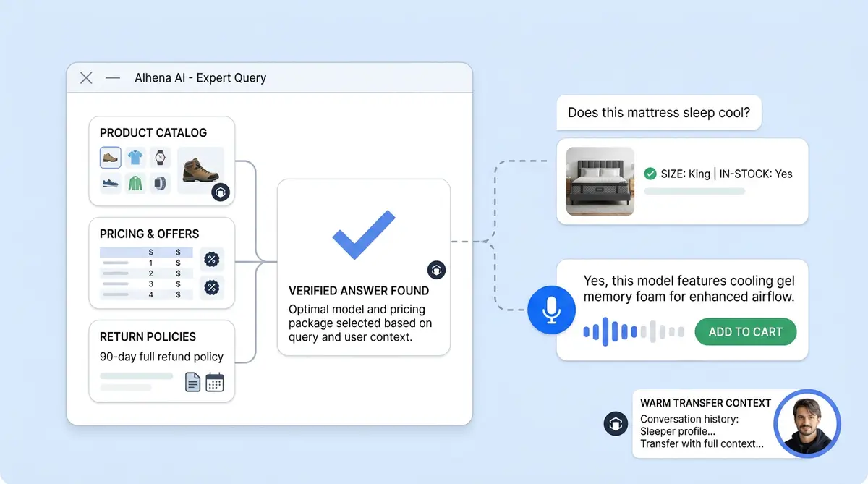Click the Alhena badge on Product Catalog card

point(221,192)
